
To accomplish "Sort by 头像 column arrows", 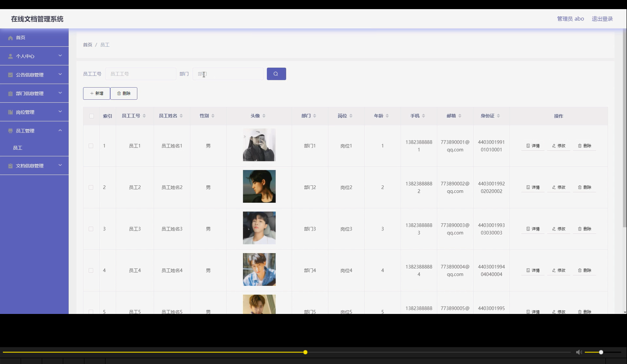I will [264, 116].
